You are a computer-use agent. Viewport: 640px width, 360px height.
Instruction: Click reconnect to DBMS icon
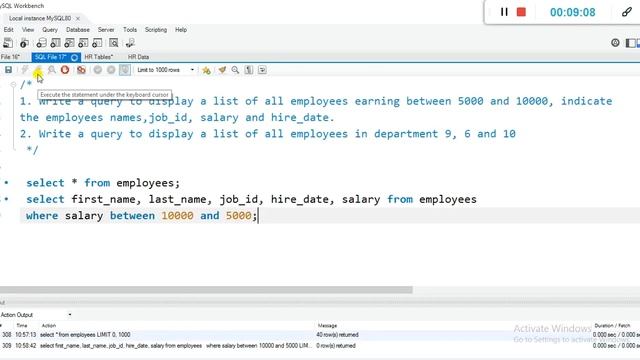pyautogui.click(x=130, y=43)
